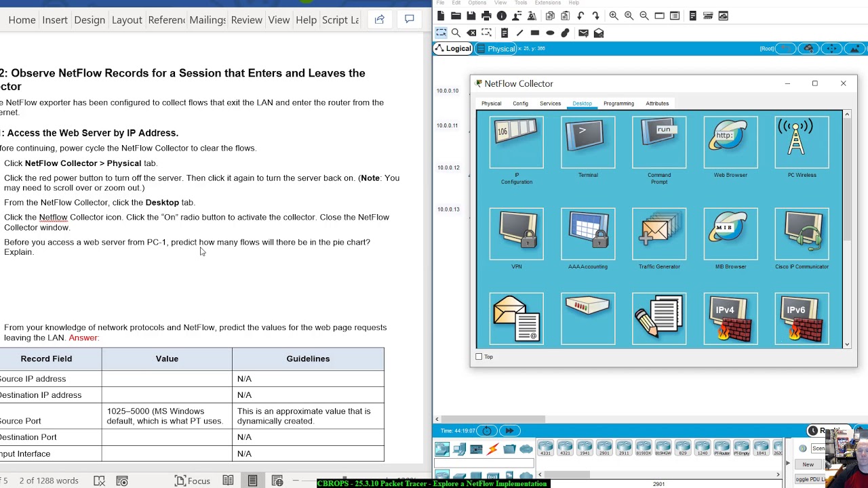Screen dimensions: 868x488
Task: Open the Word View ribbon tab
Action: [x=279, y=20]
